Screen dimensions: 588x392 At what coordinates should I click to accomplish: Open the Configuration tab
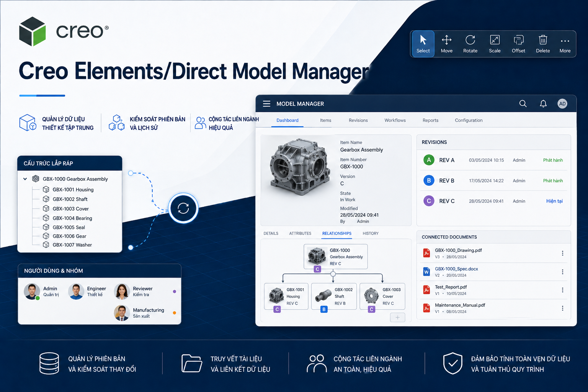469,120
